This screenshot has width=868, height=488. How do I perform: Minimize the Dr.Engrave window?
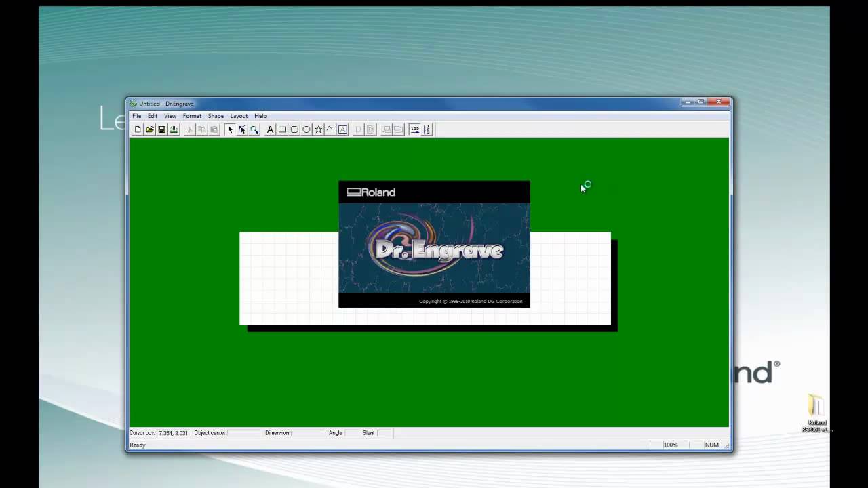689,102
